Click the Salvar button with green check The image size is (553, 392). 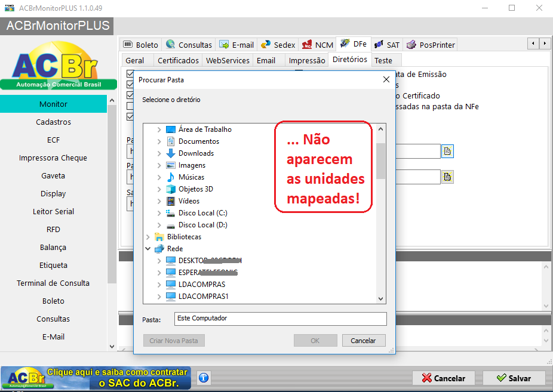[x=514, y=378]
